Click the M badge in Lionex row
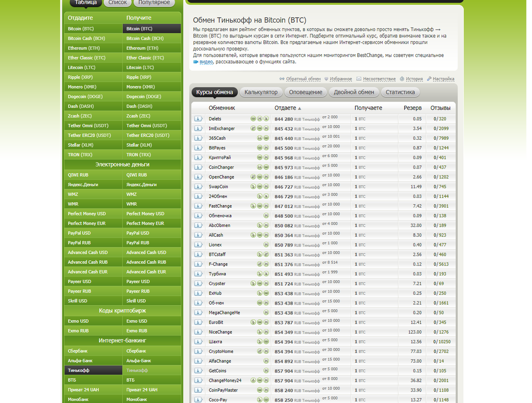This screenshot has width=532, height=403. [x=266, y=245]
